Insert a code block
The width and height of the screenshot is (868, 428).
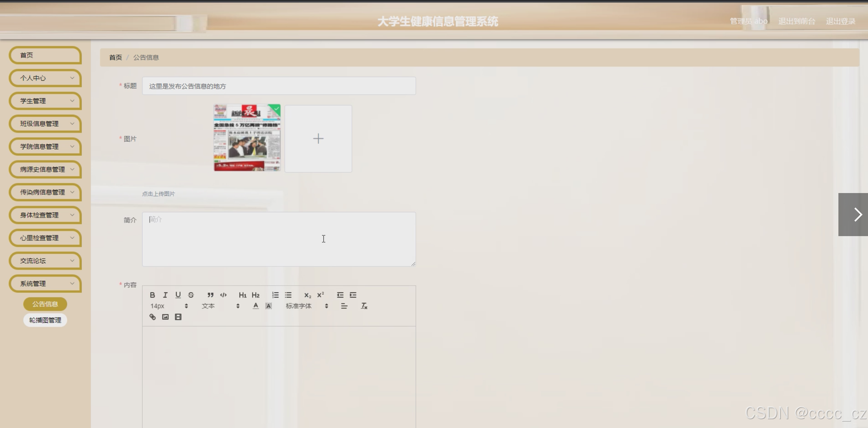coord(223,295)
